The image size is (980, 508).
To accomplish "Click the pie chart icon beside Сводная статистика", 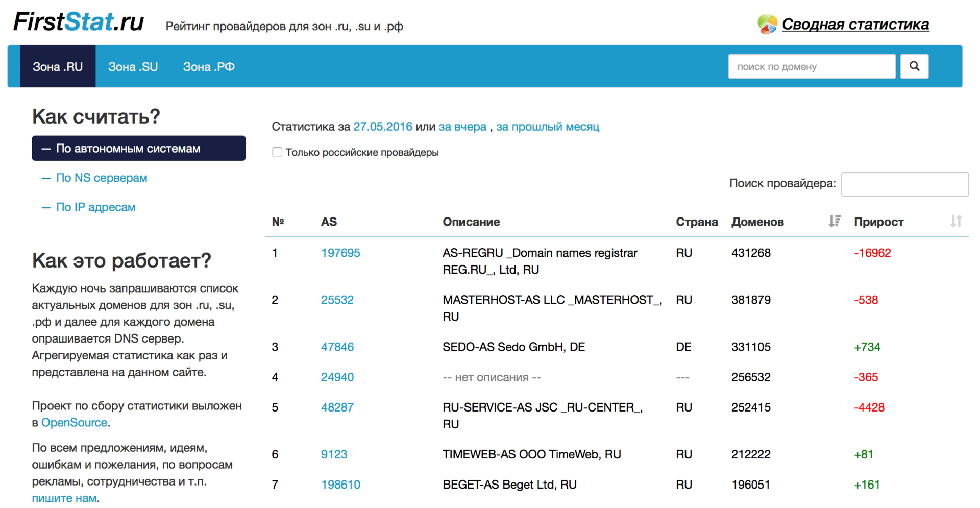I will pyautogui.click(x=767, y=24).
